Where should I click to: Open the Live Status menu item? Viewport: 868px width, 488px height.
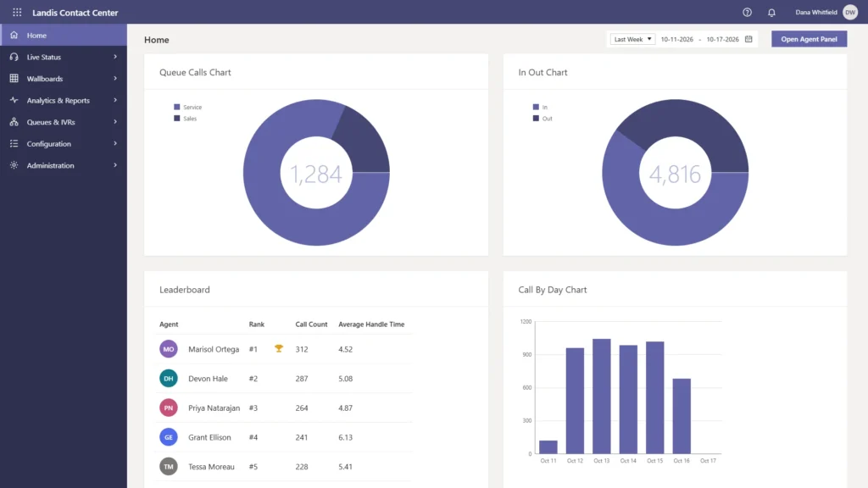(x=64, y=57)
